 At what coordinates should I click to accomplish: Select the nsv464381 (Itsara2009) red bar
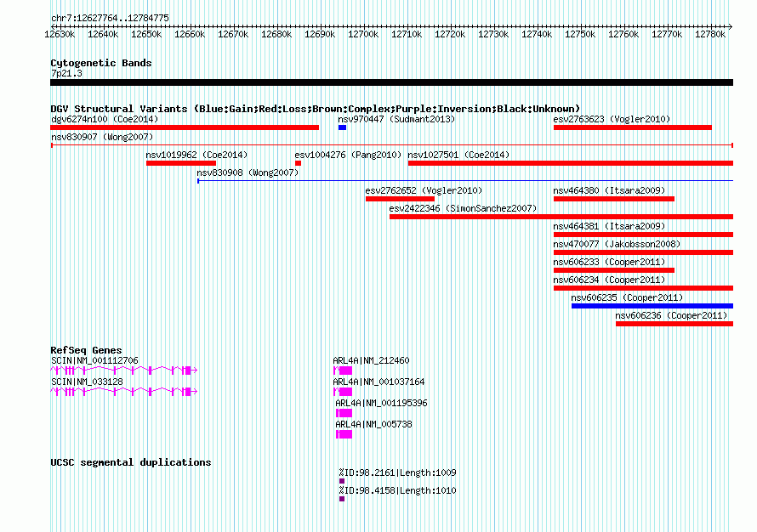pyautogui.click(x=644, y=235)
